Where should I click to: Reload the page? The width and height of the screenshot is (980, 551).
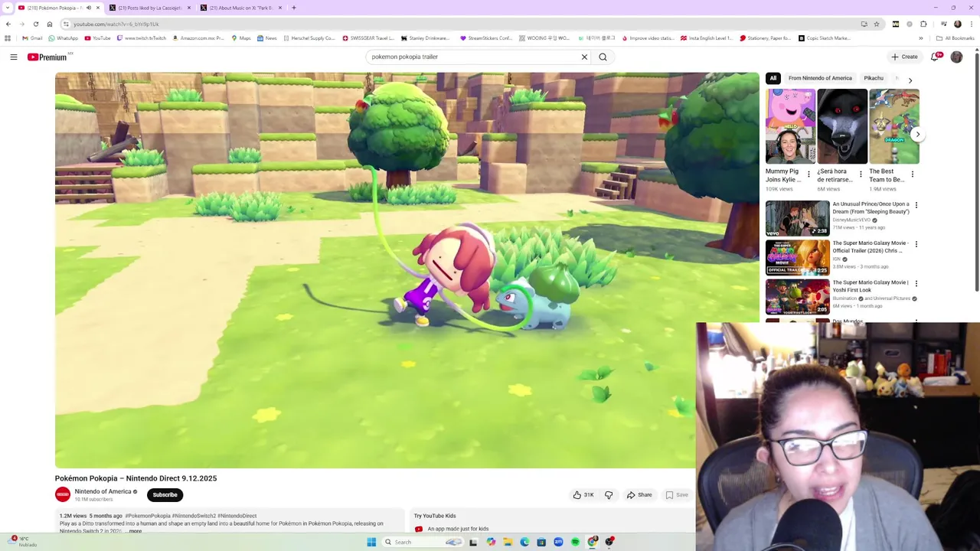click(35, 24)
